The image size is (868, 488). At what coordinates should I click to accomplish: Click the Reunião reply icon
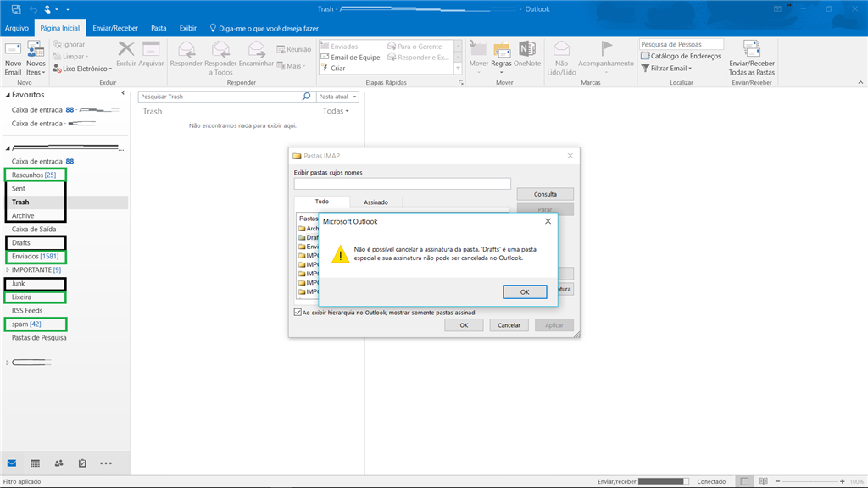click(x=294, y=49)
